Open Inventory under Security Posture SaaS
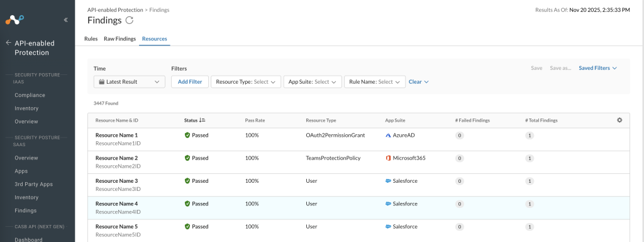Screen dimensions: 644x242 pos(26,197)
